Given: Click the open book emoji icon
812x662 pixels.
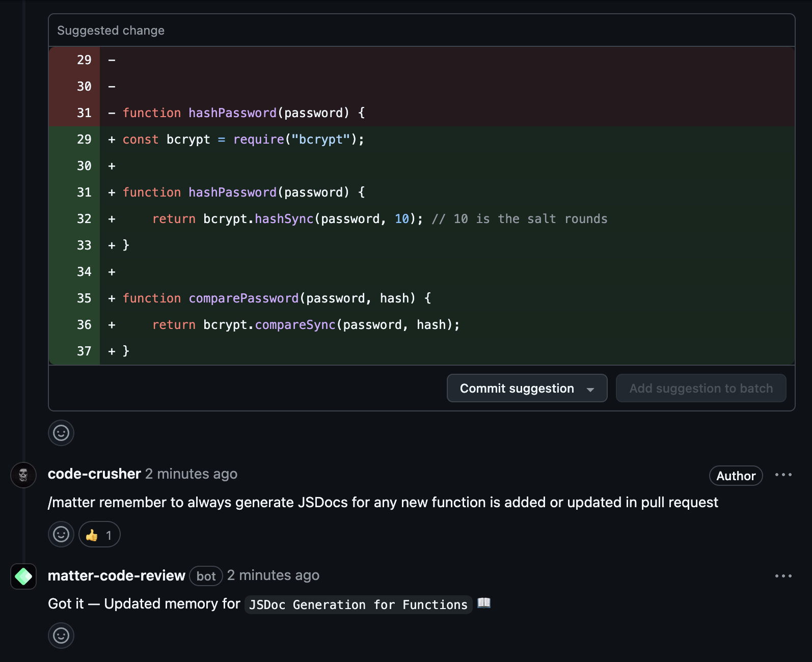Looking at the screenshot, I should pos(484,603).
